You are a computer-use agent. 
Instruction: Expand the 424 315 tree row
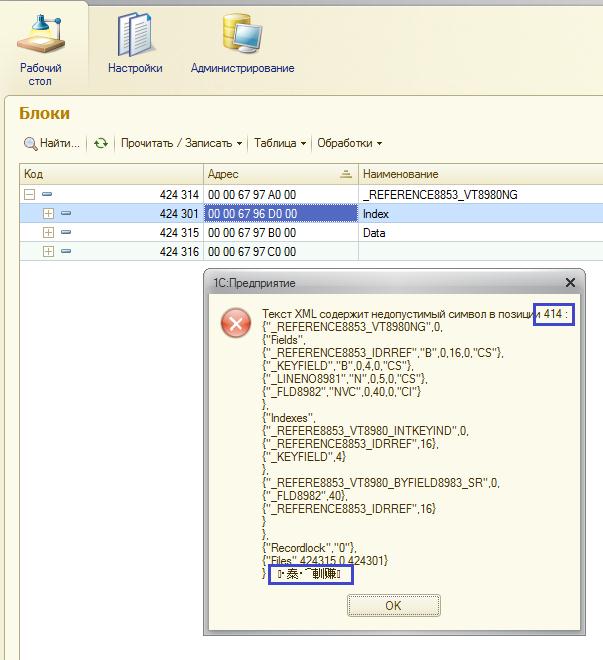pos(48,233)
